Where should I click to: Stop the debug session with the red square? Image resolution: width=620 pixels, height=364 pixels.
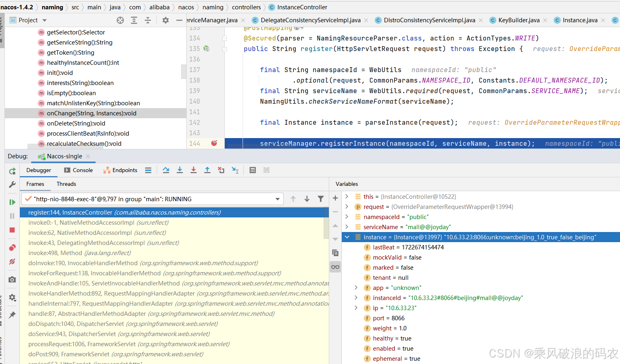coord(12,230)
